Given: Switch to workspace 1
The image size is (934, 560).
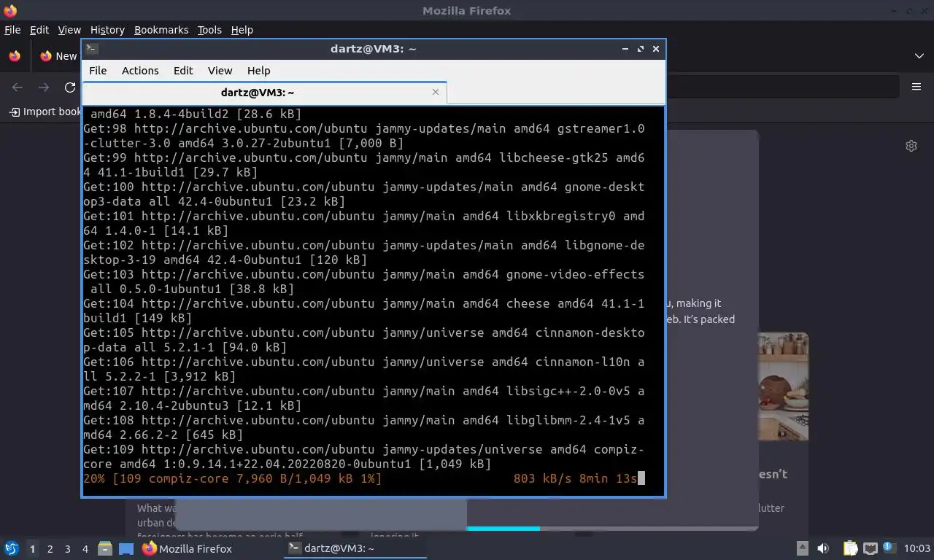Looking at the screenshot, I should coord(32,549).
